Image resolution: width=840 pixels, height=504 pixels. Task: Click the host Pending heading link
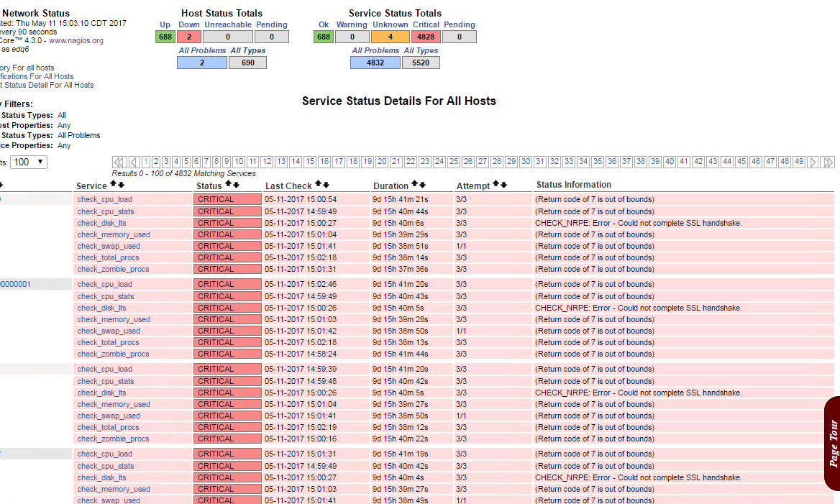pyautogui.click(x=272, y=24)
